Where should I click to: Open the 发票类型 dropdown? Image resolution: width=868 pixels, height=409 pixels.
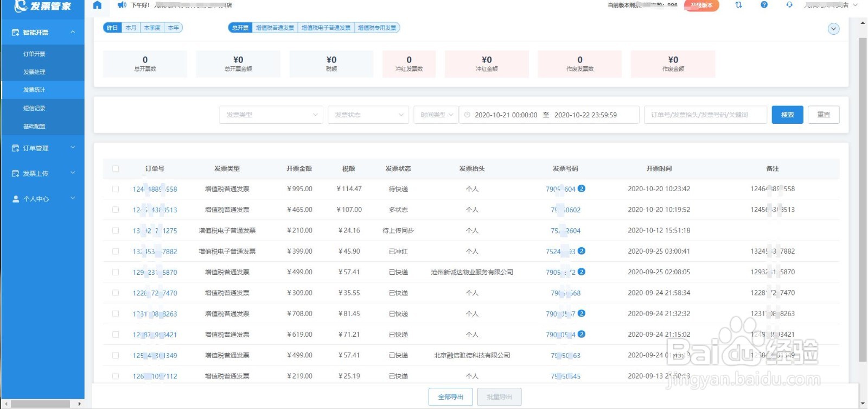(x=271, y=115)
